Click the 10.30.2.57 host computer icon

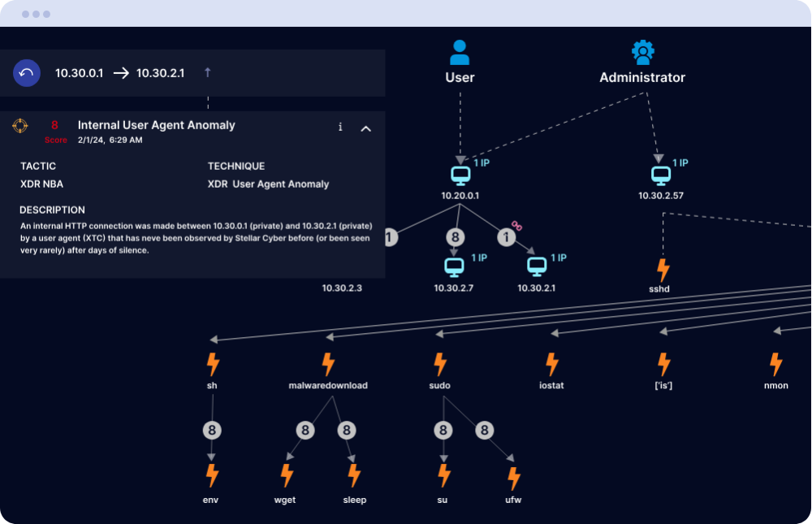pos(661,175)
